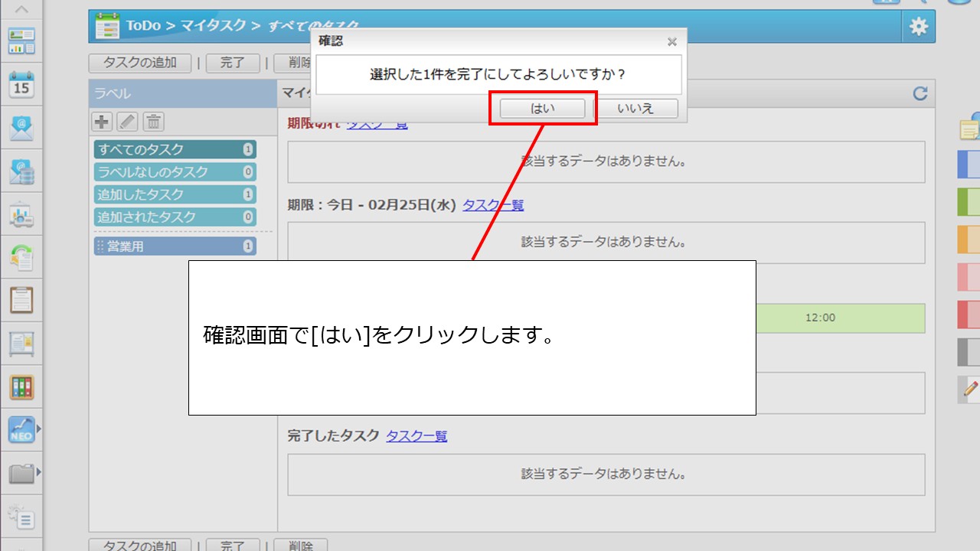Edit the label using the pencil icon
Screen dimensions: 980x551
[127, 121]
